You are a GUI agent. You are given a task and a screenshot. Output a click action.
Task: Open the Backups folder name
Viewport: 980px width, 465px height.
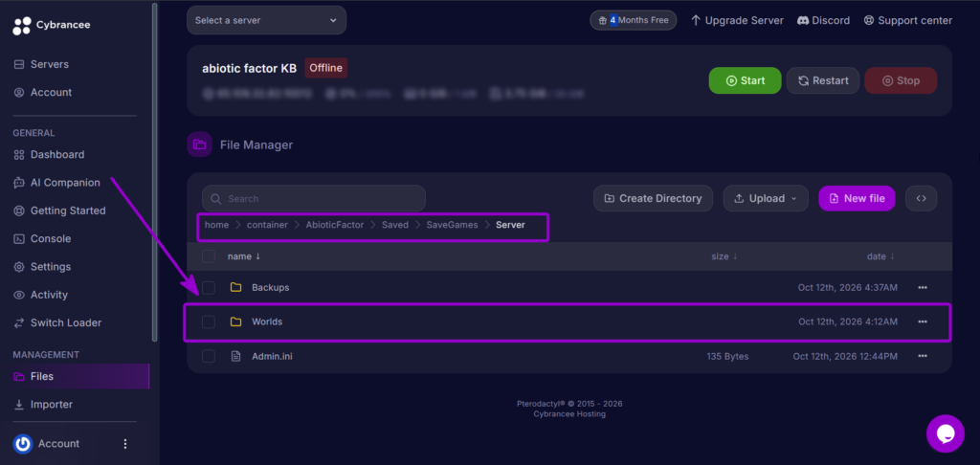click(271, 287)
